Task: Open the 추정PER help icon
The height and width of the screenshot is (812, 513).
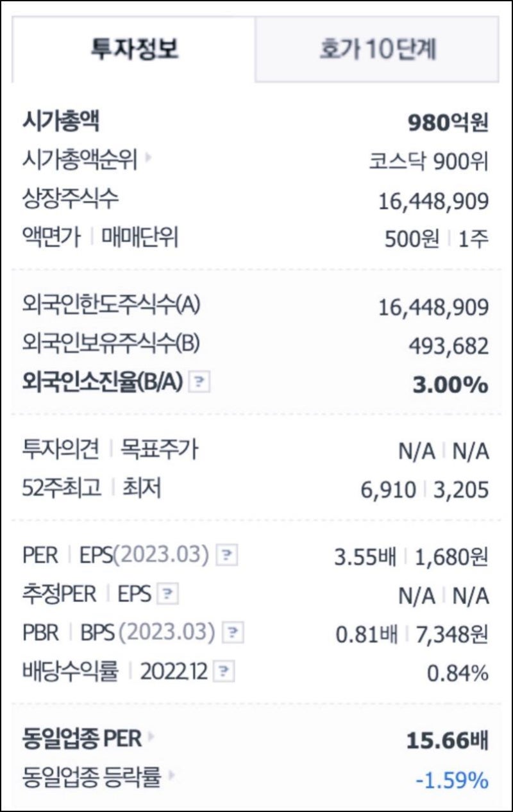Action: click(166, 595)
